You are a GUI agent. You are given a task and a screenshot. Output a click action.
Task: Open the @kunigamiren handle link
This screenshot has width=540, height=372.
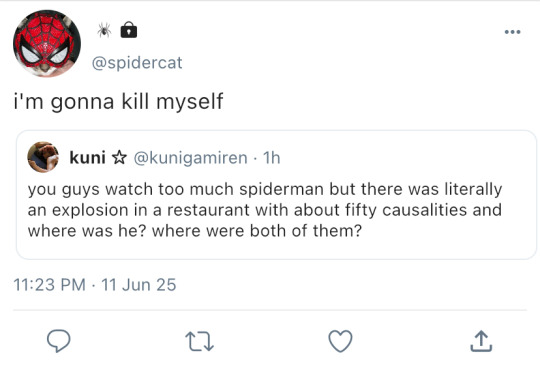190,158
